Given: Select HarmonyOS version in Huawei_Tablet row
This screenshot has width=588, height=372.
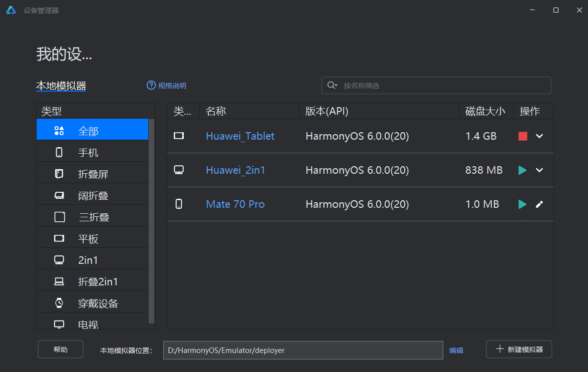Looking at the screenshot, I should pyautogui.click(x=358, y=136).
